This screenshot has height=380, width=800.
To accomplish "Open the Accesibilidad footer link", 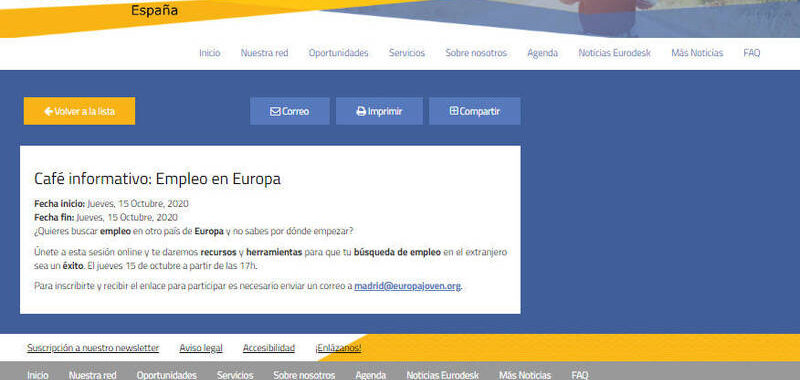I will click(269, 348).
